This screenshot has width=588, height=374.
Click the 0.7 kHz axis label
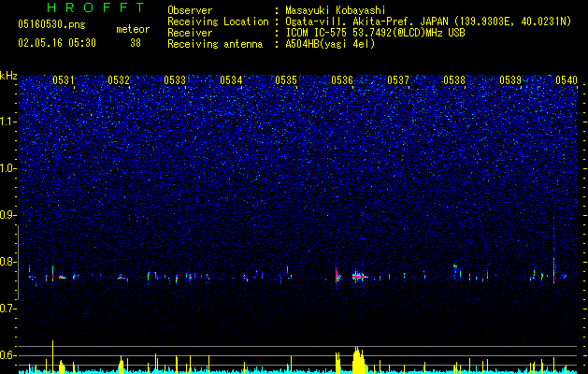coord(8,309)
